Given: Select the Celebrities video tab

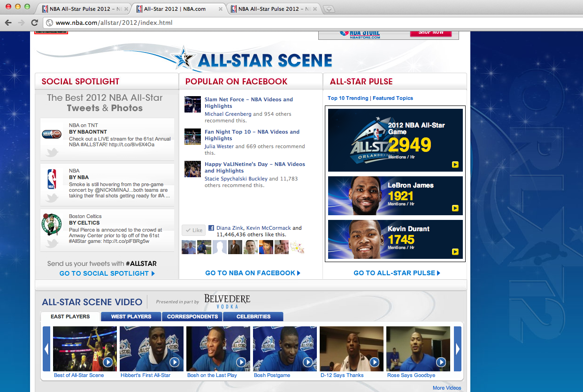Looking at the screenshot, I should [253, 317].
